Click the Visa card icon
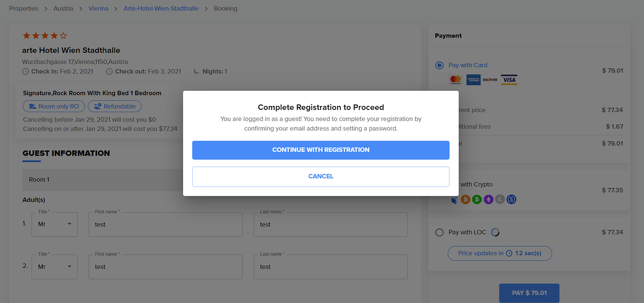The image size is (644, 303). 509,80
